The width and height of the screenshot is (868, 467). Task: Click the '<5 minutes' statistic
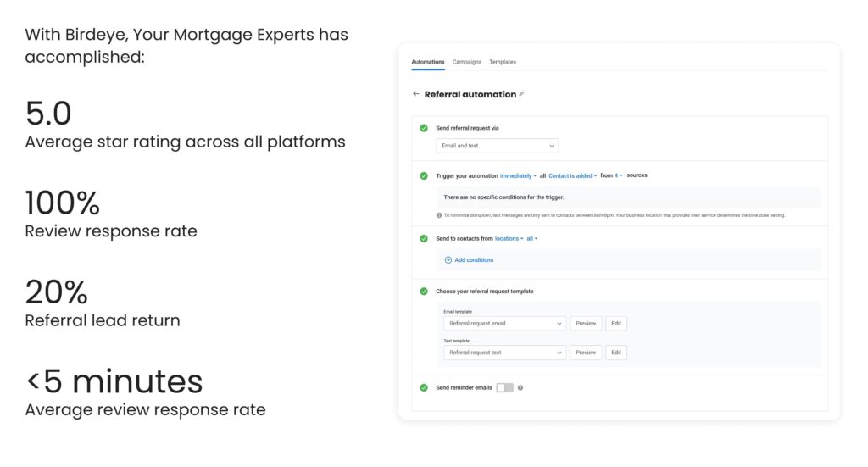click(114, 381)
